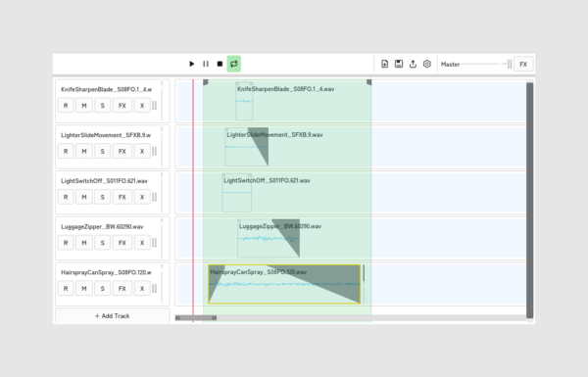Arm record on HairsprayCanSpray track
588x377 pixels.
click(x=66, y=288)
